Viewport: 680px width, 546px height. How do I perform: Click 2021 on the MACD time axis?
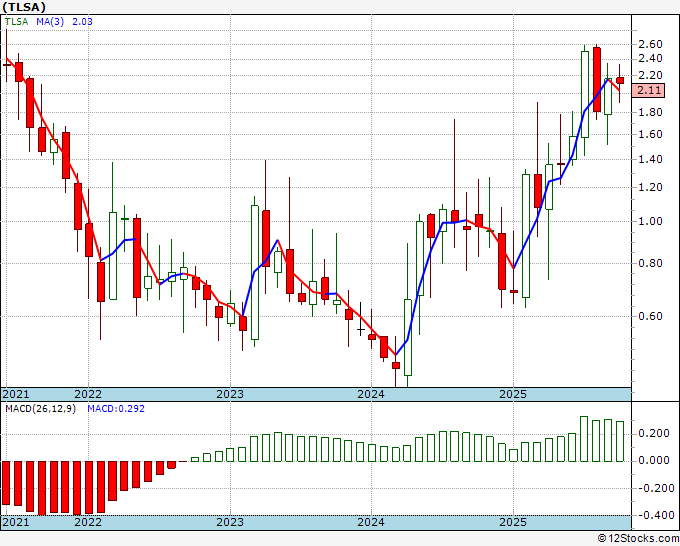pyautogui.click(x=16, y=522)
